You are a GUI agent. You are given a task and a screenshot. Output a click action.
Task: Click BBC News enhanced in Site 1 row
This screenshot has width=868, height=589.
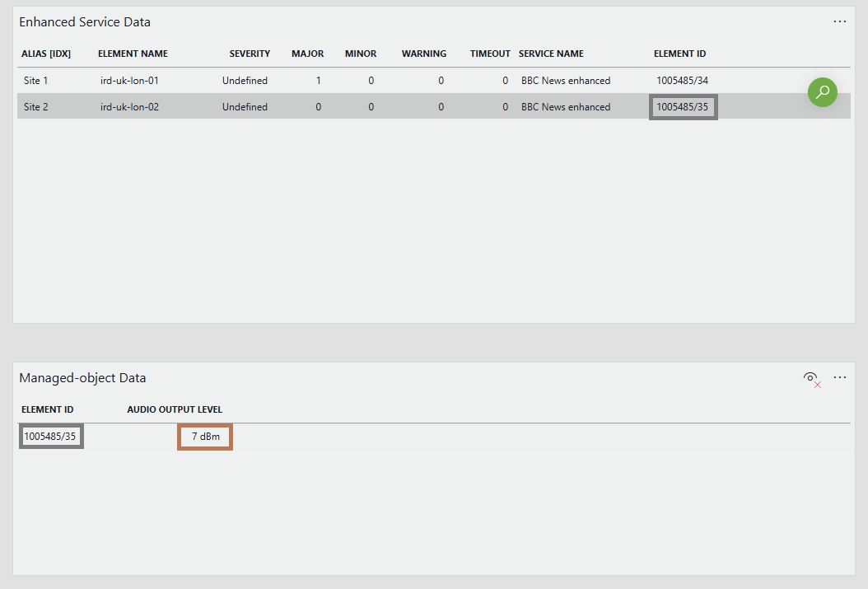tap(566, 80)
